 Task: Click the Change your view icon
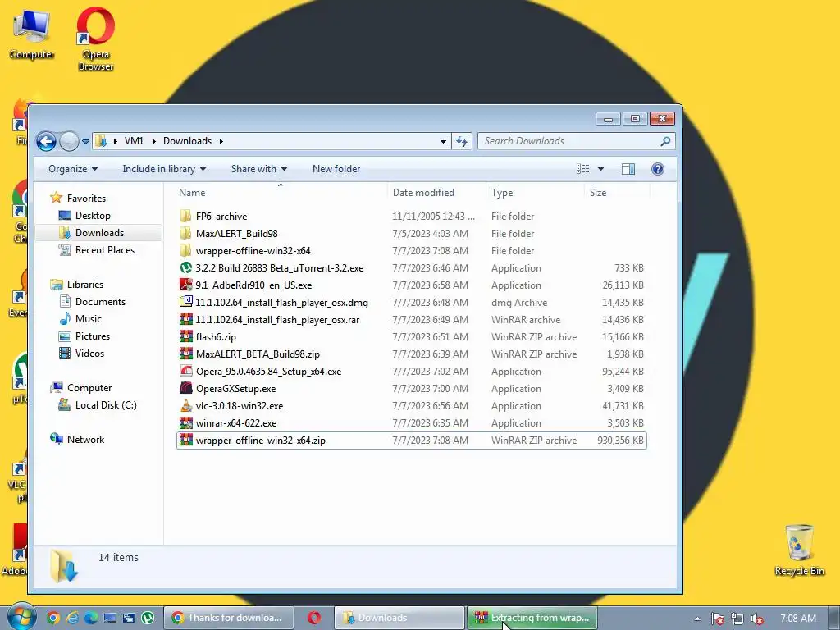click(583, 169)
